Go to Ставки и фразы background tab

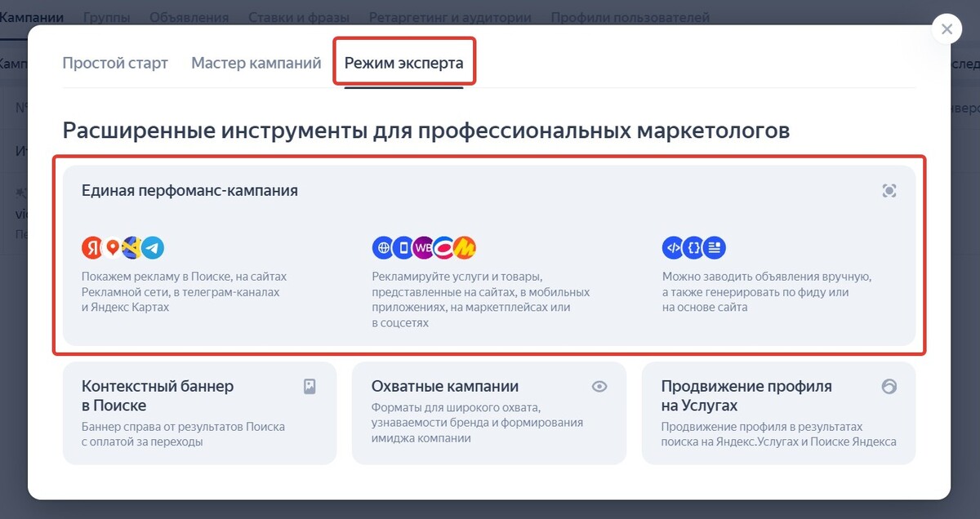[299, 16]
